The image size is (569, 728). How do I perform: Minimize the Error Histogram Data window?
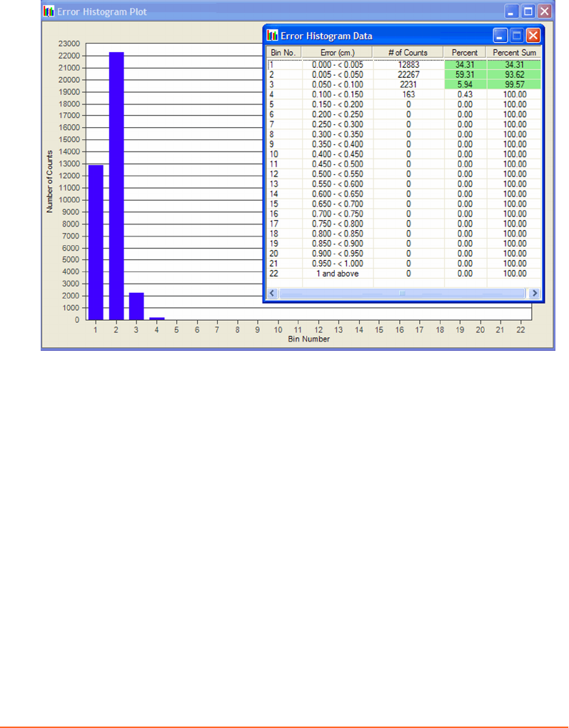(x=500, y=36)
